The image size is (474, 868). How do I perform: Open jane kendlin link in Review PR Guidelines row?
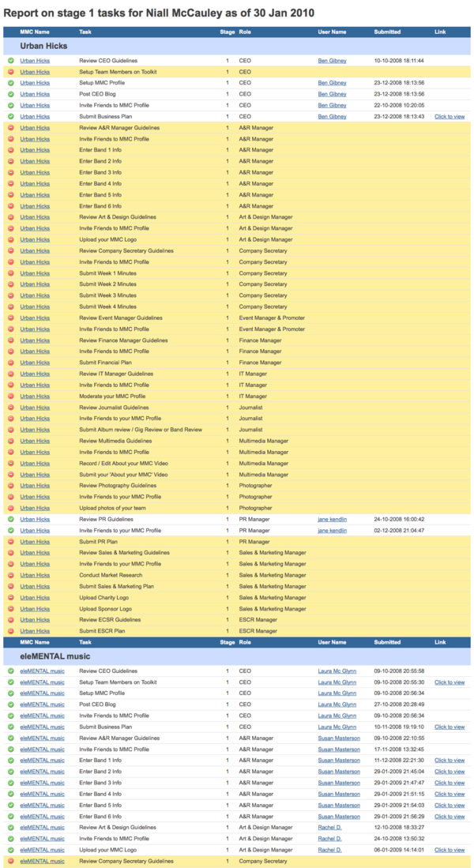pyautogui.click(x=333, y=519)
